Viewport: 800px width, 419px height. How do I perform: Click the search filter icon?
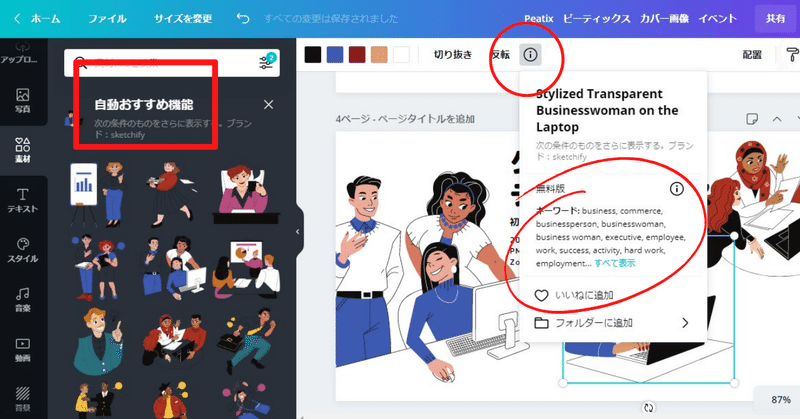267,61
